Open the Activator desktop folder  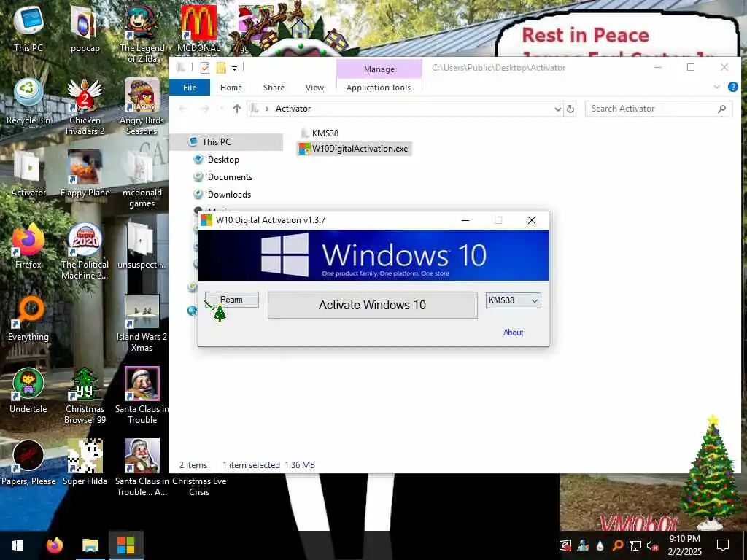click(x=28, y=174)
